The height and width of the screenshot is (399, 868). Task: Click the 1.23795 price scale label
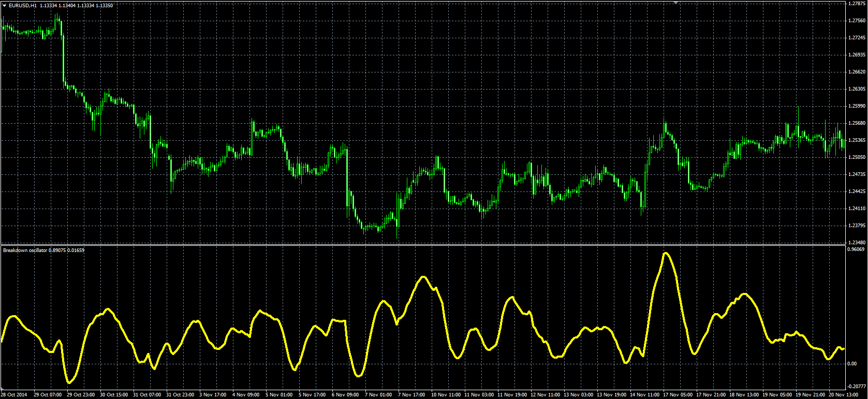857,226
